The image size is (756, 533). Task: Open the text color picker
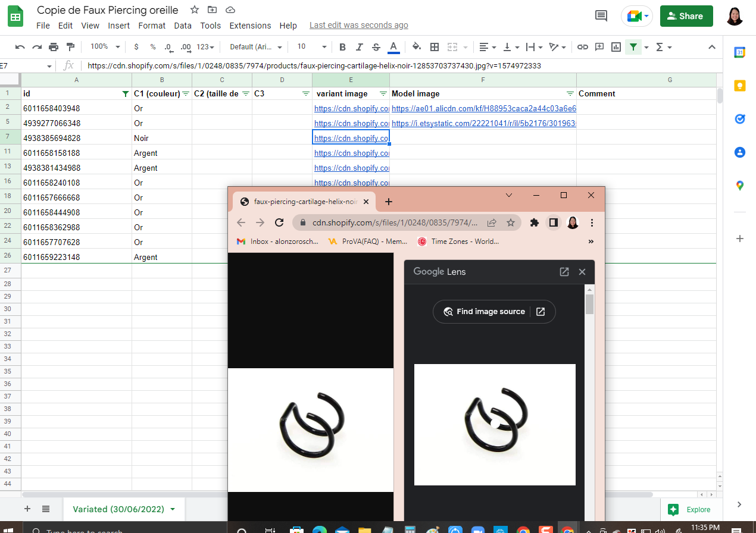pyautogui.click(x=393, y=47)
